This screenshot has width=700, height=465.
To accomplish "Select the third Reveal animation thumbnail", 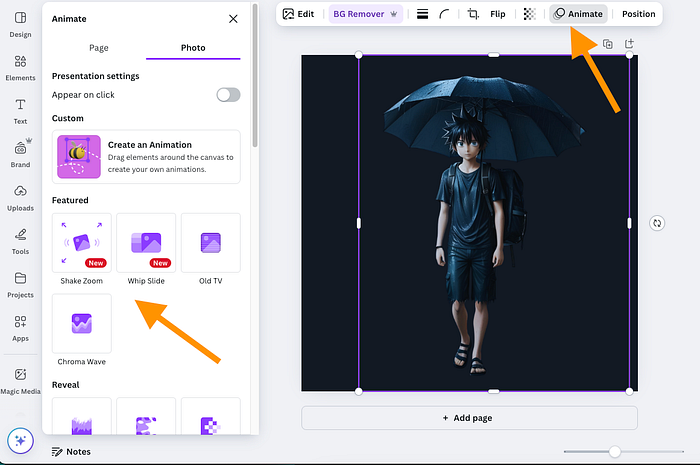I will [211, 416].
